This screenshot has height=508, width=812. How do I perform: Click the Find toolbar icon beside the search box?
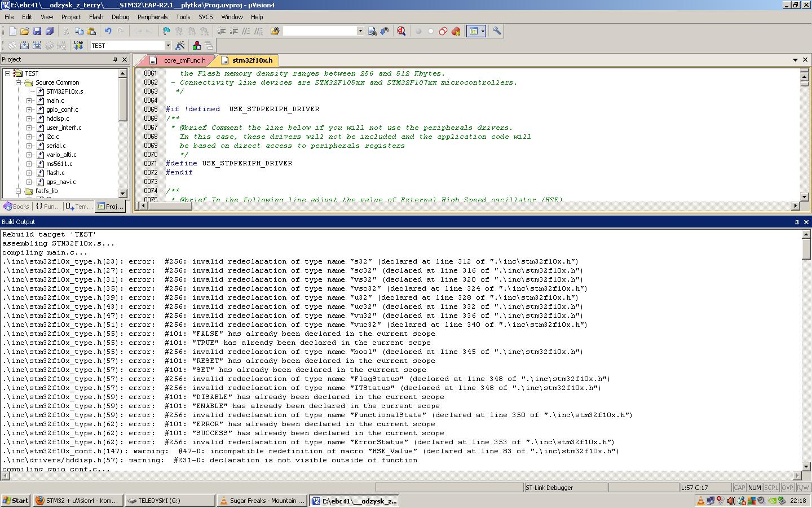(x=372, y=31)
